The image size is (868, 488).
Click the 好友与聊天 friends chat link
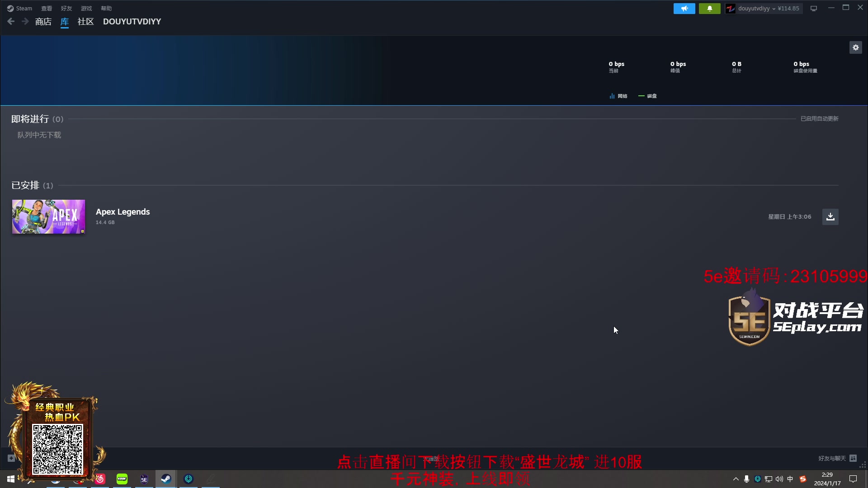click(832, 458)
